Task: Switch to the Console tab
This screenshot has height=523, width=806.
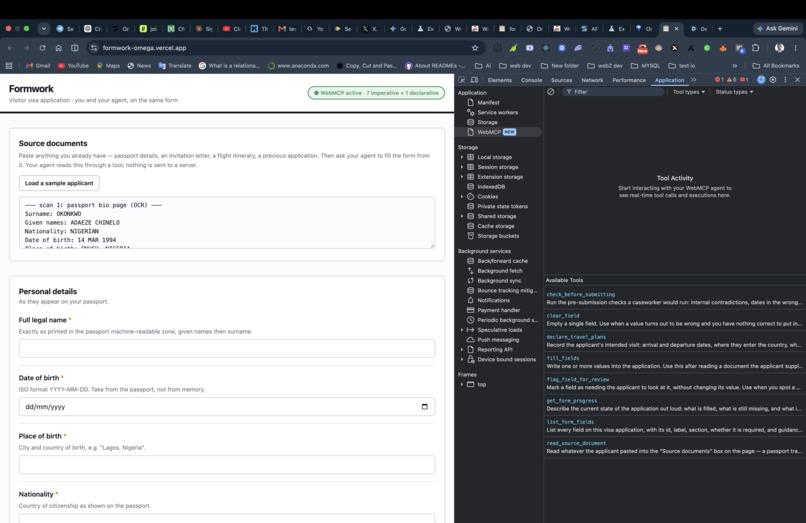Action: click(532, 80)
